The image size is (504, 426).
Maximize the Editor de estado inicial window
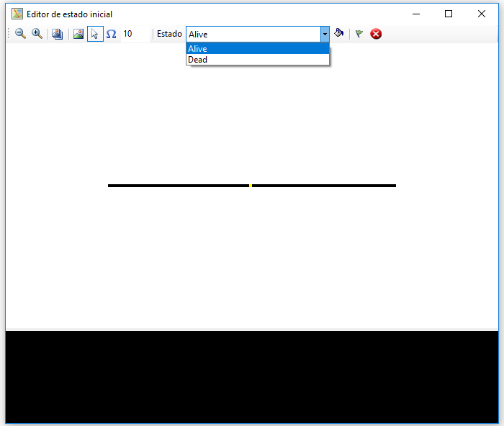(x=449, y=14)
